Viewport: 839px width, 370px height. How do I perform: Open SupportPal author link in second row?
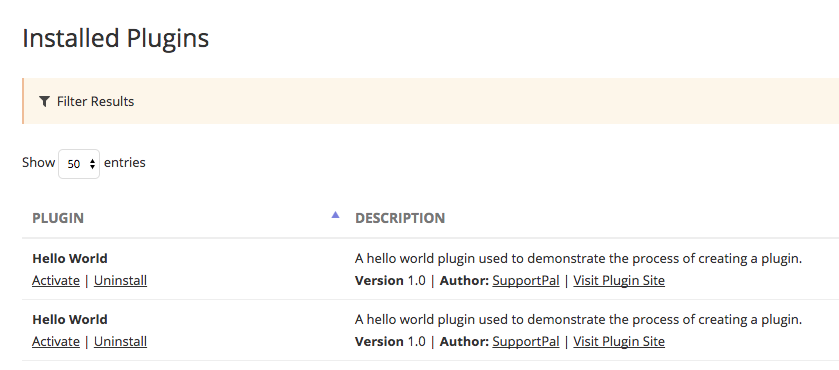click(x=525, y=342)
